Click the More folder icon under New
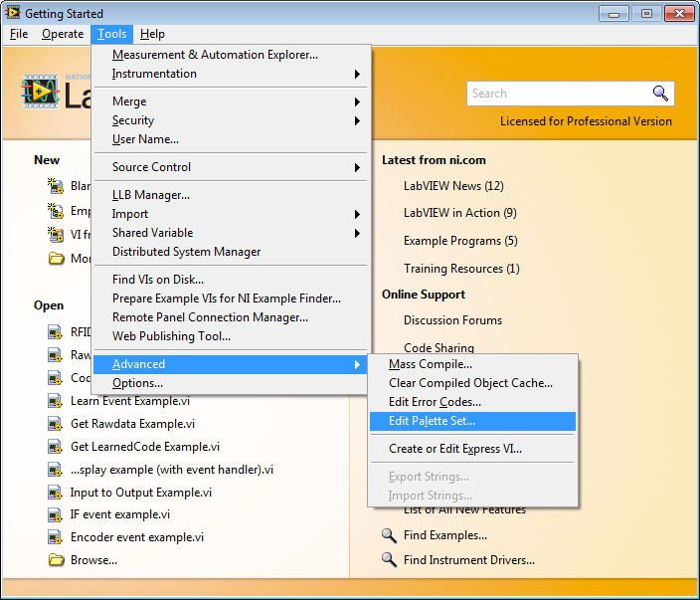700x600 pixels. 57,259
